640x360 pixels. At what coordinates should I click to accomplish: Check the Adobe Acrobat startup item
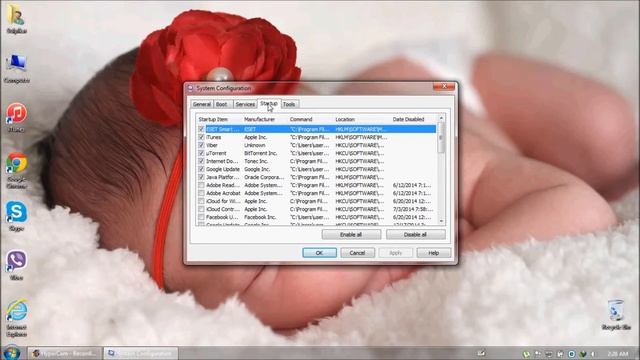201,193
